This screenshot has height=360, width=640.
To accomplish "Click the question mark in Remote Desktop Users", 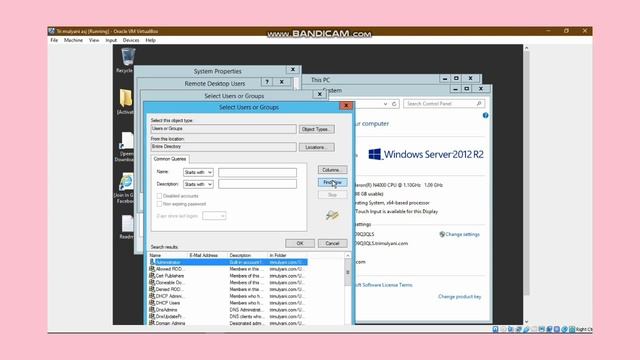I will (267, 82).
